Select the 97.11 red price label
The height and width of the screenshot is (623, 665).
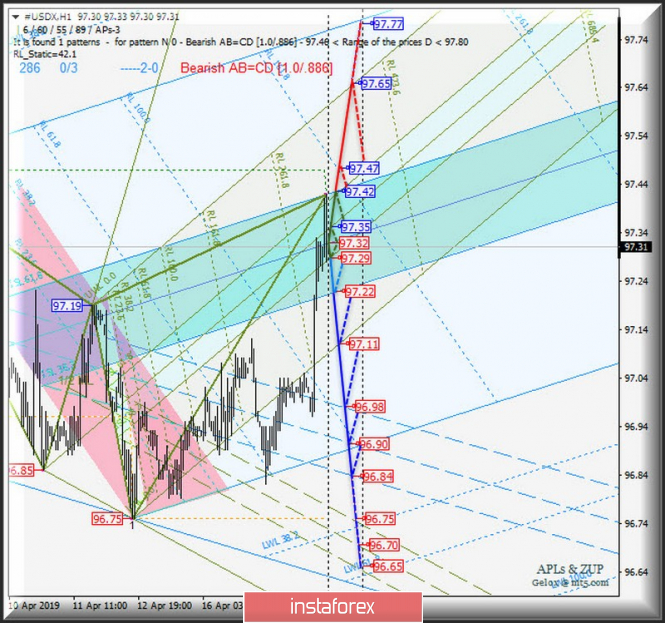coord(364,344)
